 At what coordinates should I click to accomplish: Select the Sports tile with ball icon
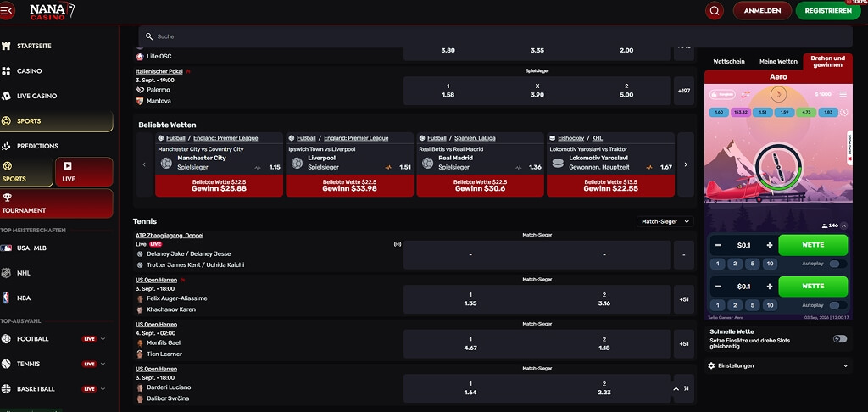coord(26,171)
